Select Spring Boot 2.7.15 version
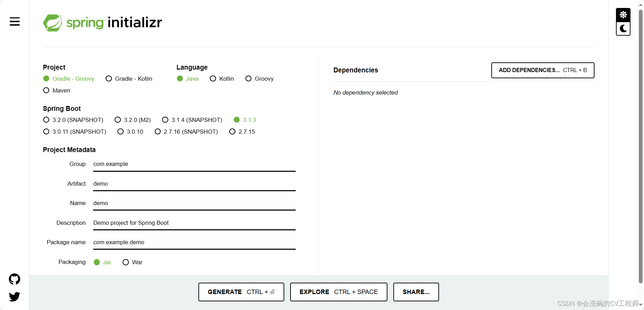This screenshot has height=310, width=644. [x=242, y=132]
